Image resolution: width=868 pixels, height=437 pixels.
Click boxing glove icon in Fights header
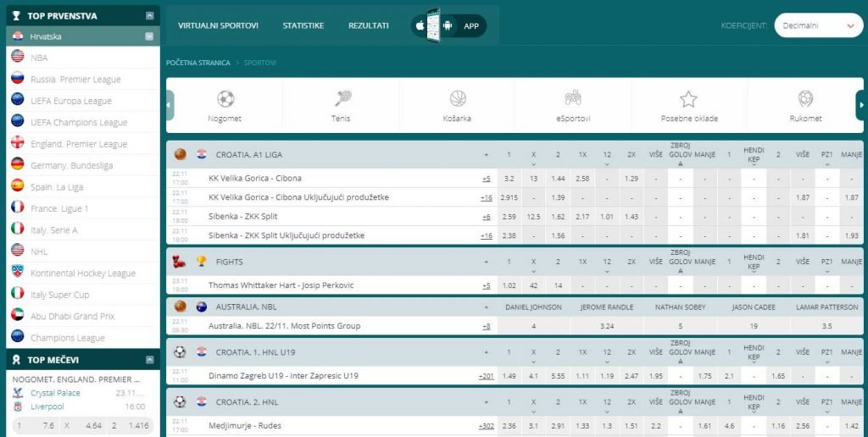click(x=180, y=261)
